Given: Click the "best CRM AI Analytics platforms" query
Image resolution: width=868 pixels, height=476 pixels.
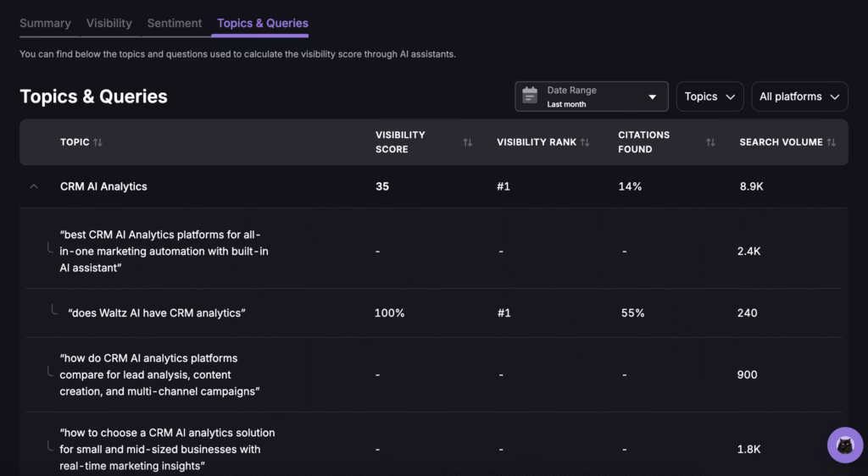Looking at the screenshot, I should 164,251.
